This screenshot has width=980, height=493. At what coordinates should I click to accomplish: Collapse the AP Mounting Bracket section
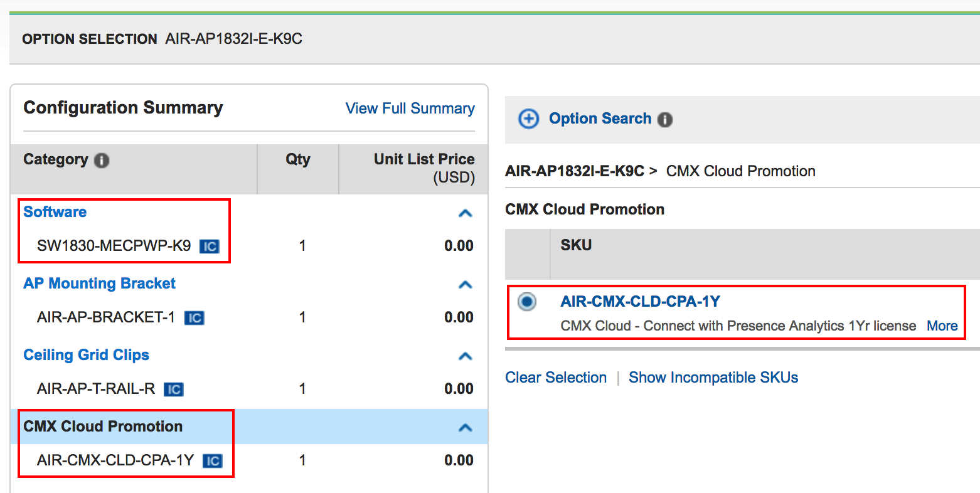[466, 285]
